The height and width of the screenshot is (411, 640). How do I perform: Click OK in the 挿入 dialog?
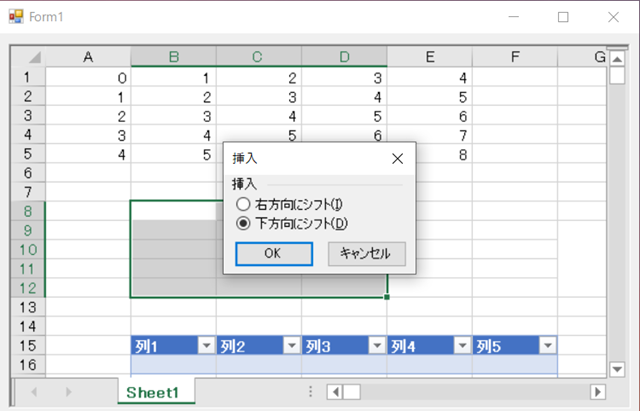point(273,253)
